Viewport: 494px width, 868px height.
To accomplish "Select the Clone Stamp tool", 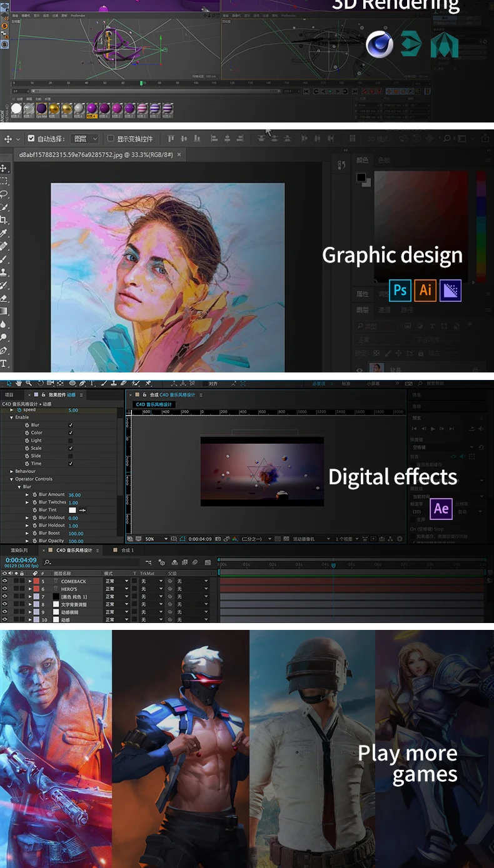I will [4, 272].
